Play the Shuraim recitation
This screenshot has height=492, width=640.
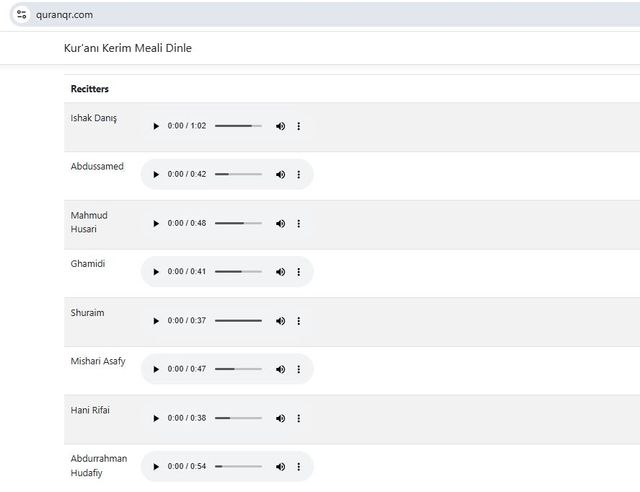coord(156,321)
